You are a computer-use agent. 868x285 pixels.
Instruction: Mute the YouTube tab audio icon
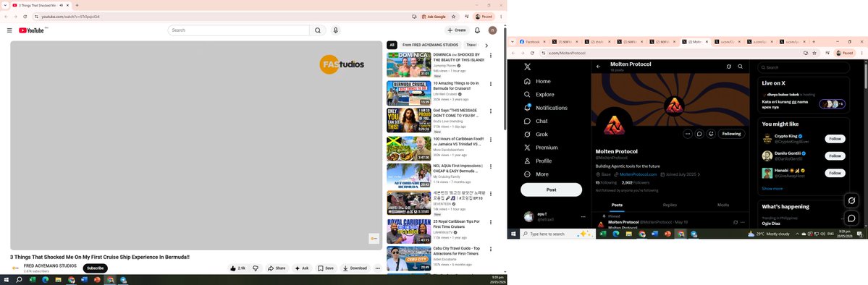(x=61, y=5)
